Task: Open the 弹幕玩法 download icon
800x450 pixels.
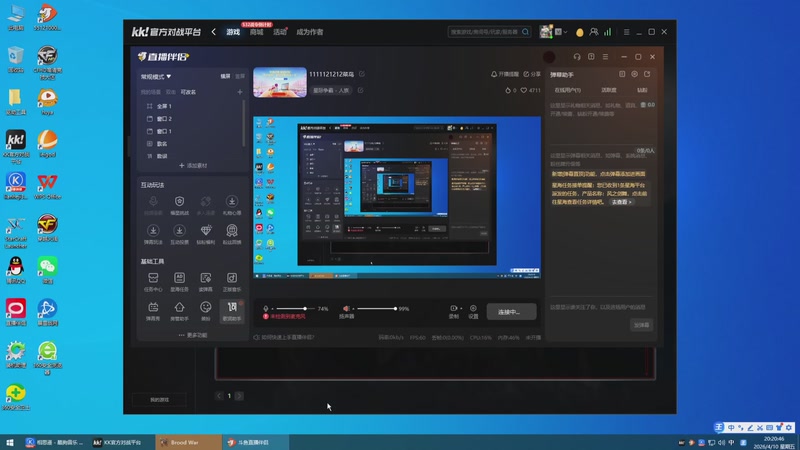Action: 153,234
